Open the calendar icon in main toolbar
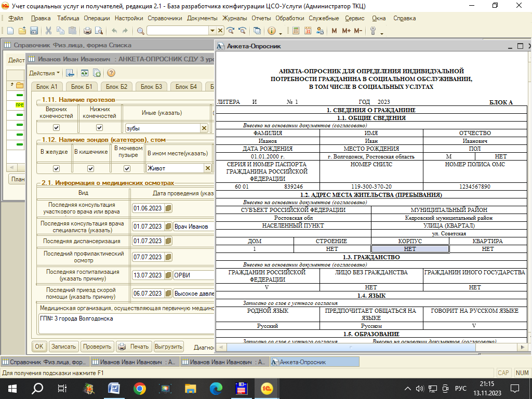The height and width of the screenshot is (399, 532). tap(308, 31)
